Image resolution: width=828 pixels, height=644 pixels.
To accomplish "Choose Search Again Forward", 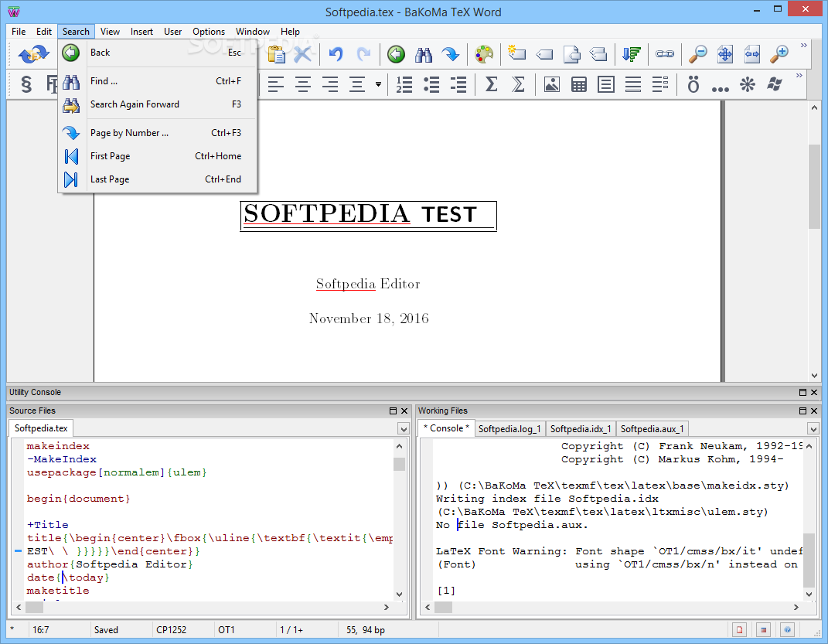I will (x=158, y=104).
